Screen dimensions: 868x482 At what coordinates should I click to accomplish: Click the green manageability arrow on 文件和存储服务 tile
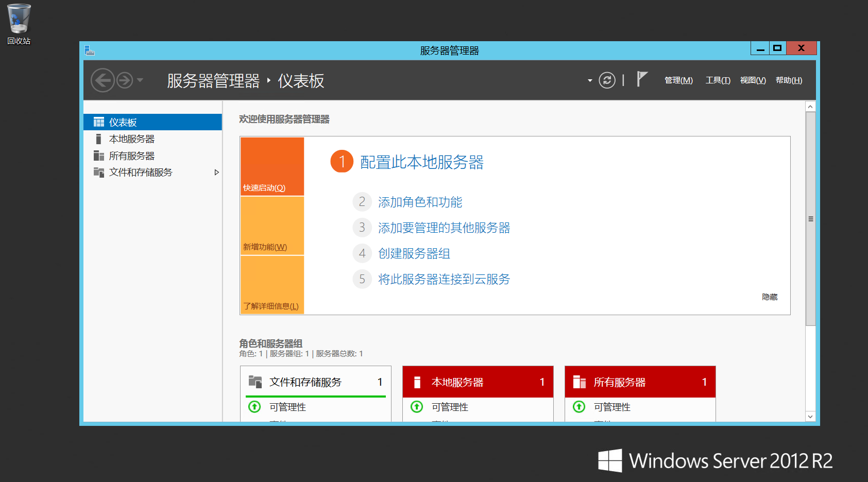pyautogui.click(x=254, y=407)
